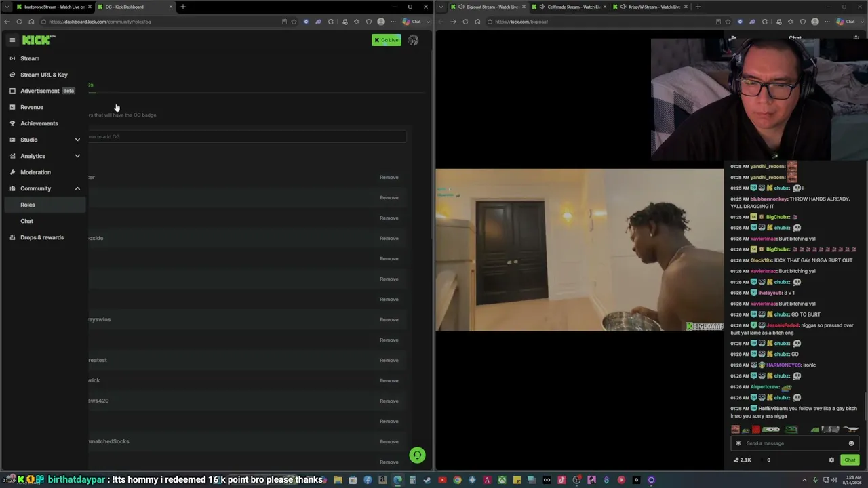Reload the Bigloaaf stream page
The image size is (868, 488).
pyautogui.click(x=465, y=22)
